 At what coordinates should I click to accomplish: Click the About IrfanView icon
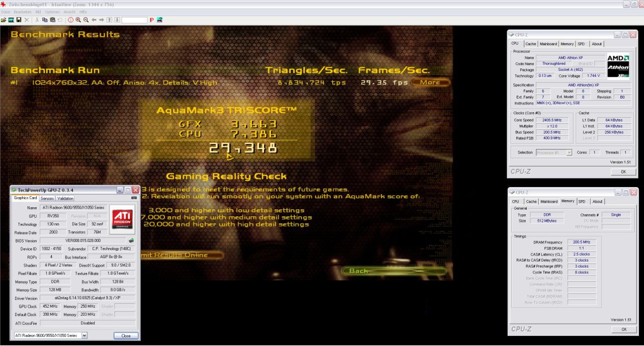[x=159, y=20]
